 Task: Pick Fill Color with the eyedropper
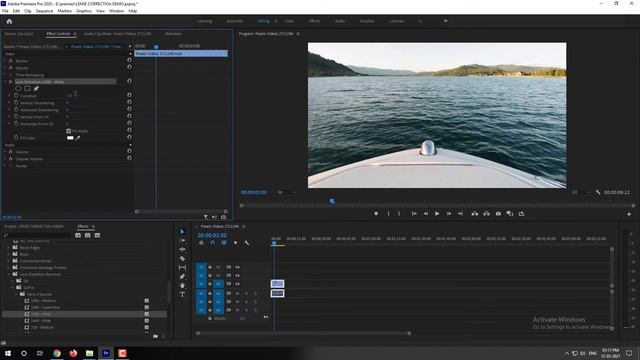78,138
